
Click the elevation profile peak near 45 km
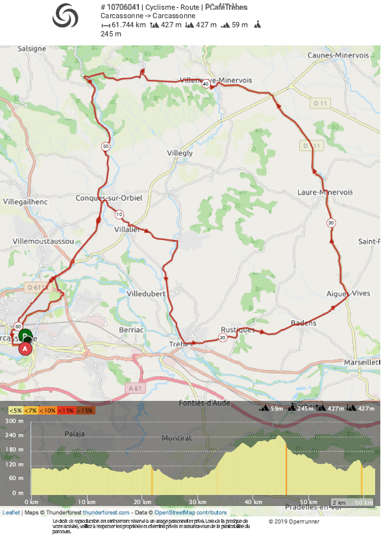[280, 437]
